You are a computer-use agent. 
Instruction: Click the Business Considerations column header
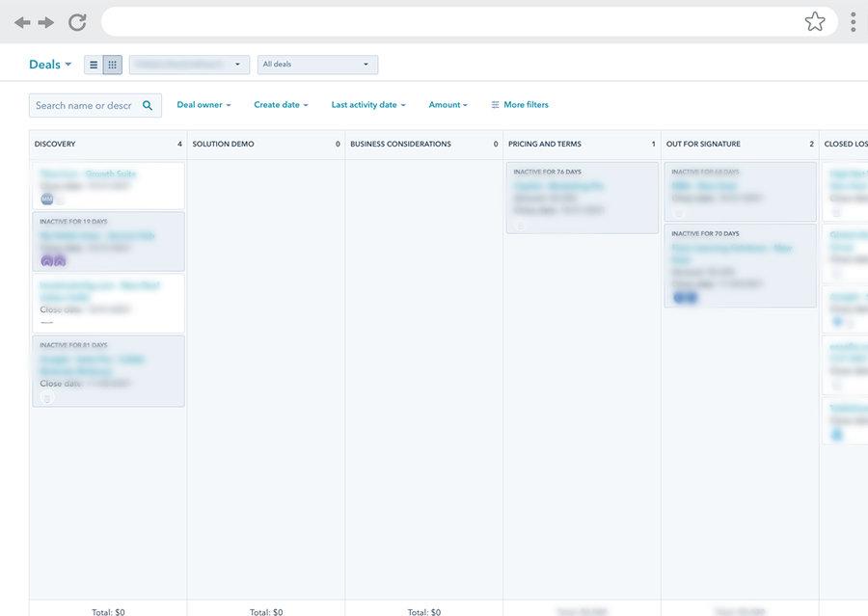(424, 144)
